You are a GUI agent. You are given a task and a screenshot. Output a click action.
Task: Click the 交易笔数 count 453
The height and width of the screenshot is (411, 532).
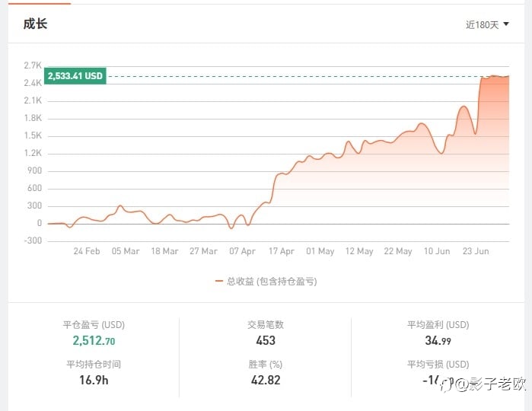[x=266, y=340]
